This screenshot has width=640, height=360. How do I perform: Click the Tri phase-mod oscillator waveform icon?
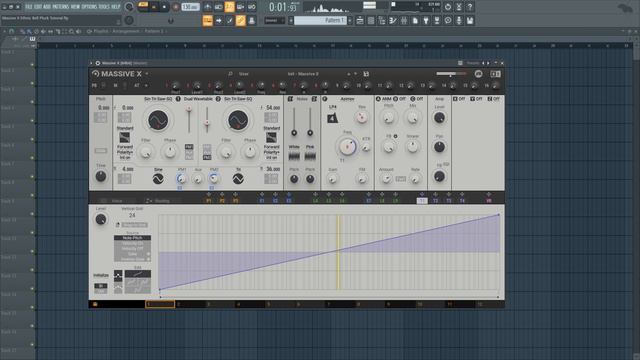[x=238, y=179]
